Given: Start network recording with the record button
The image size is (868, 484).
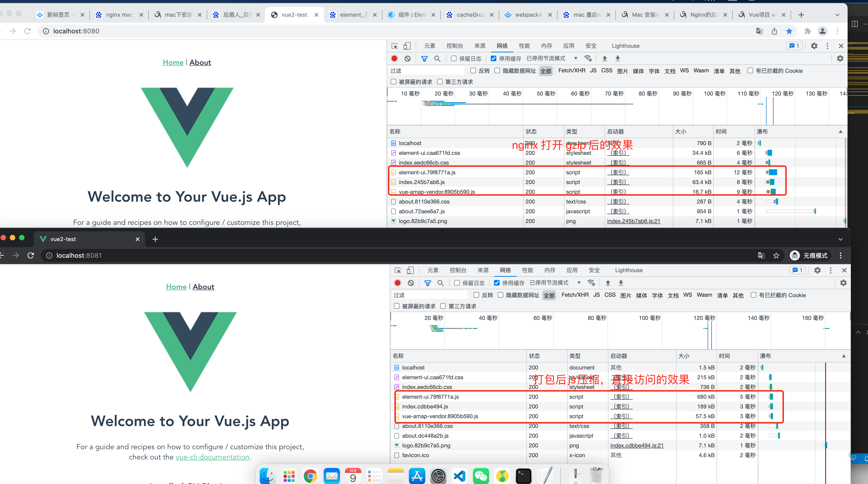Looking at the screenshot, I should [394, 58].
